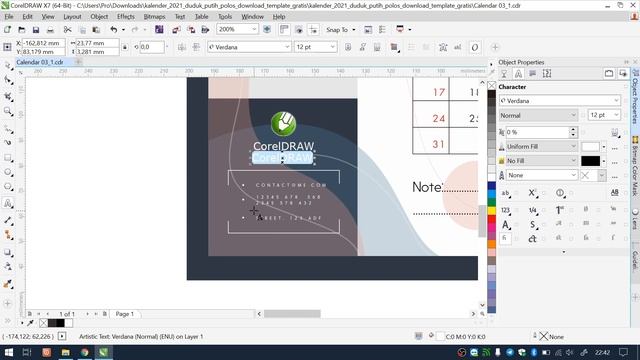Open the 12 pt font size dropdown in property bar
The image size is (640, 360).
332,47
